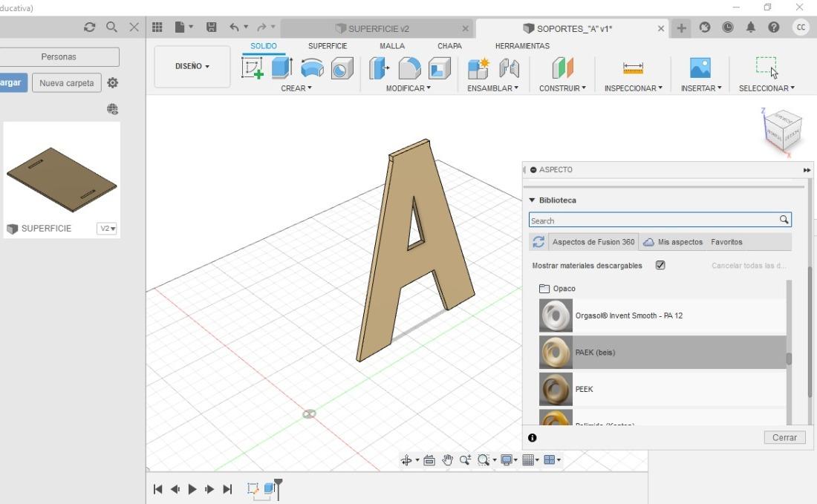Toggle Mostrar materiales descargables checkbox
The height and width of the screenshot is (504, 817).
pos(660,265)
